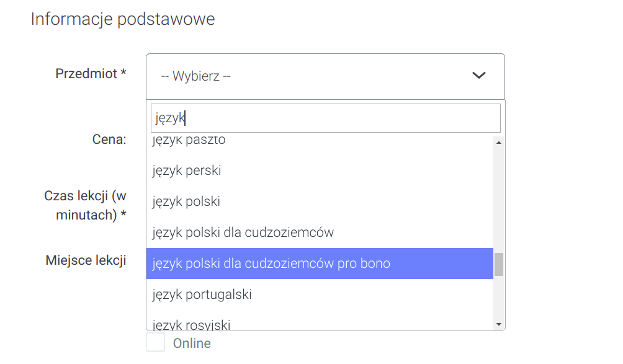Viewport: 623px width, 364px height.
Task: Click scrollbar track above the thumb
Action: 499,198
